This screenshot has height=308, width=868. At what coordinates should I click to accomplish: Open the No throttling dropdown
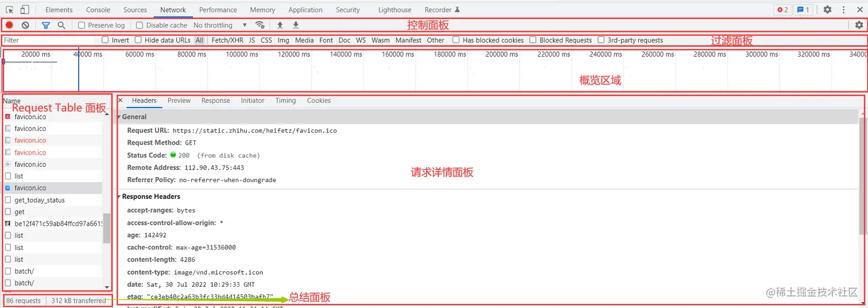(220, 25)
